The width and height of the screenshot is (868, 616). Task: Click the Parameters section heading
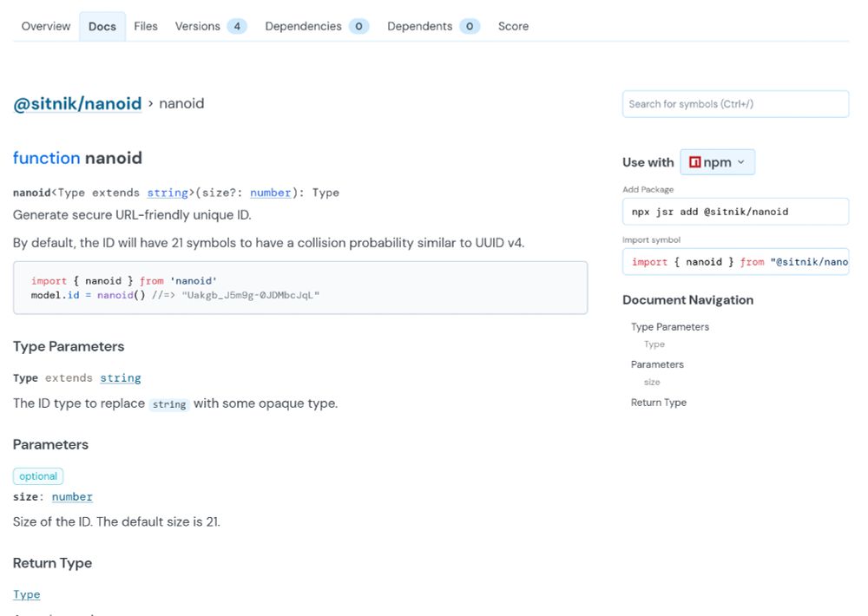(50, 444)
